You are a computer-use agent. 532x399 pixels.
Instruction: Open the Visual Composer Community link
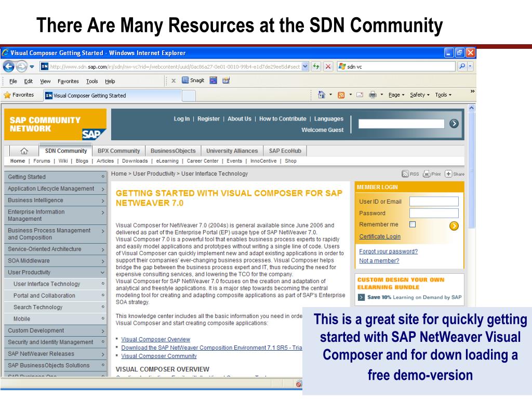[159, 356]
